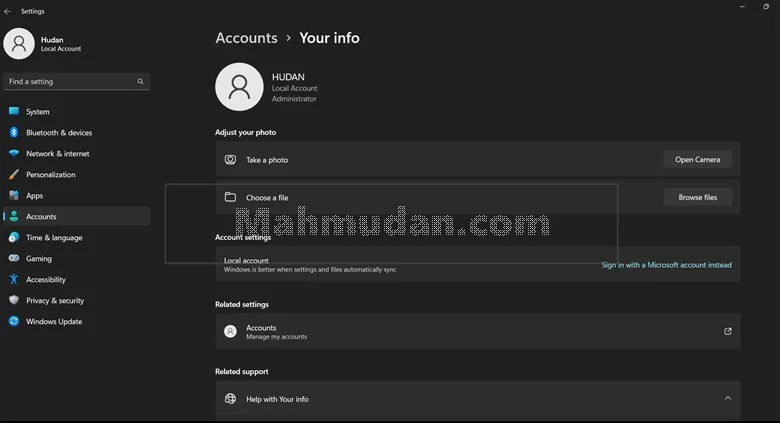Click the Windows Update sync icon

click(14, 321)
